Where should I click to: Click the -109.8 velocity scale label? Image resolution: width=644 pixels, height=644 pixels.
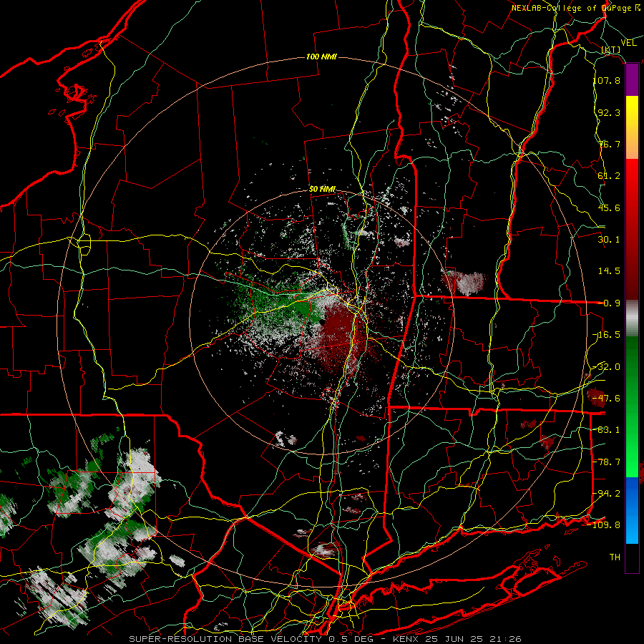click(604, 525)
